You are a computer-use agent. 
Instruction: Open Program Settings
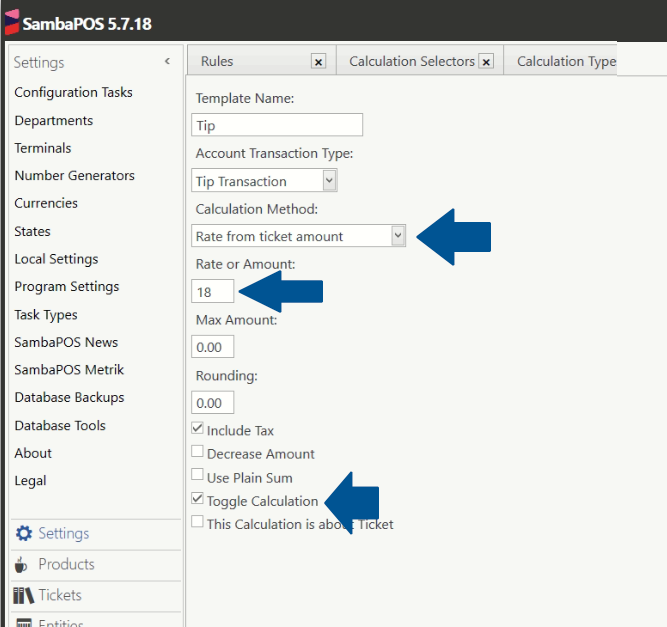click(67, 287)
